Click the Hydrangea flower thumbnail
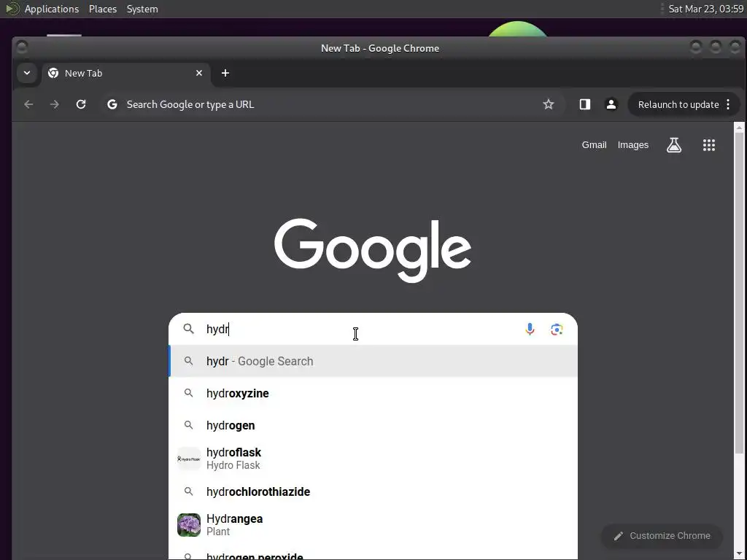This screenshot has width=747, height=560. [x=189, y=525]
